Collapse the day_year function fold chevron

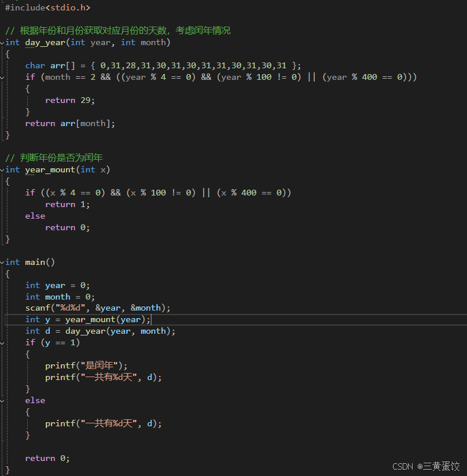(2, 43)
